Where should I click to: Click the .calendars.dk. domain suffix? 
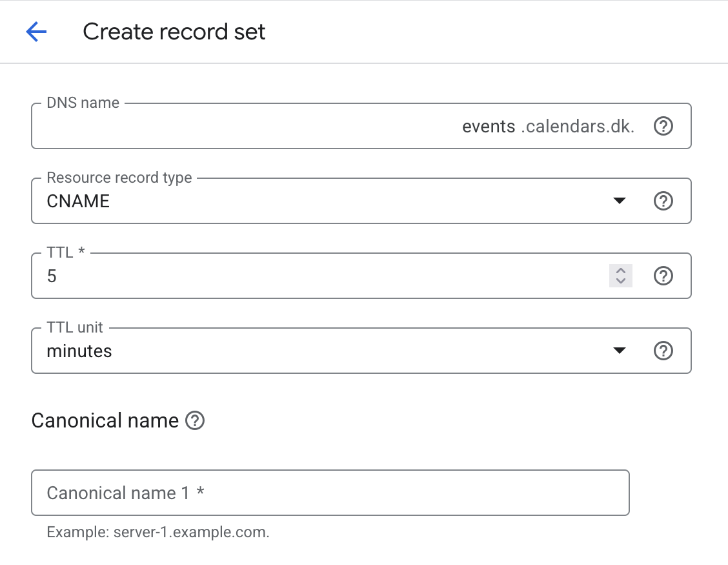(578, 127)
